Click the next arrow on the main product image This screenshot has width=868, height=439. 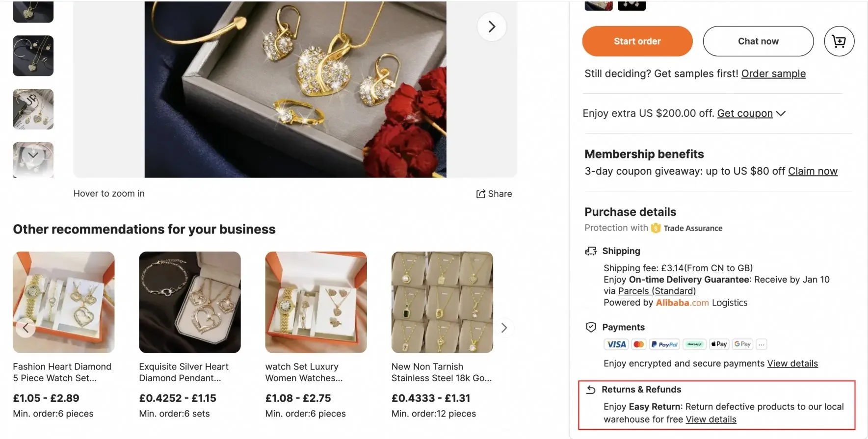[x=492, y=26]
